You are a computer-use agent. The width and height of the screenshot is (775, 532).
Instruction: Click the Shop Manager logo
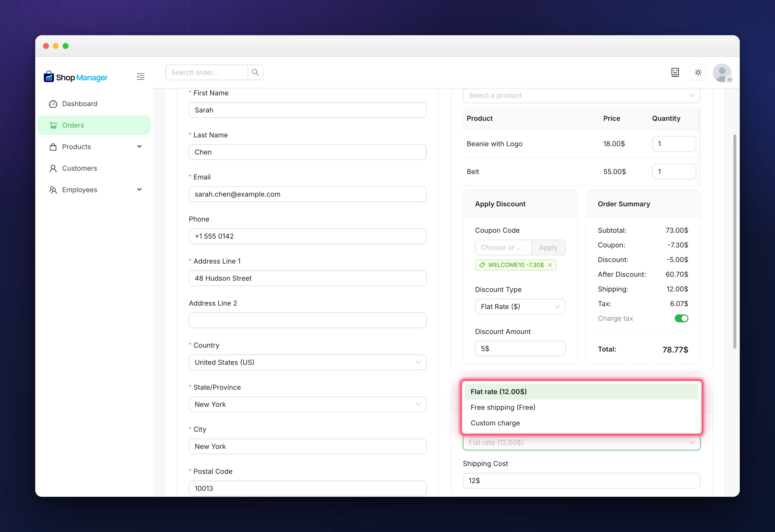75,77
